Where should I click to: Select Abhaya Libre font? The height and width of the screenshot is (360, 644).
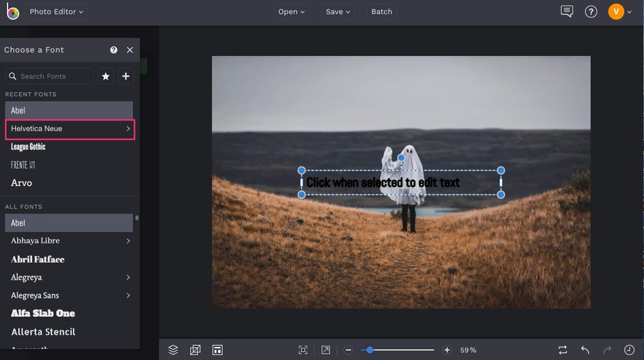69,240
